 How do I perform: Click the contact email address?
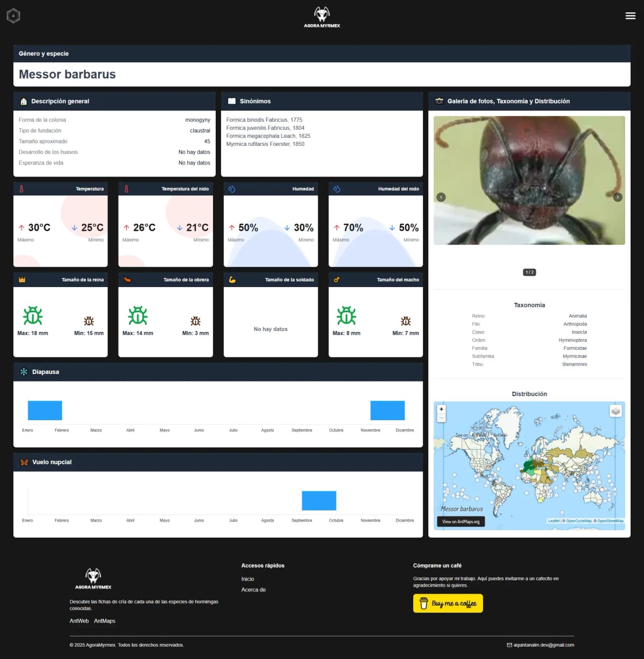[543, 645]
